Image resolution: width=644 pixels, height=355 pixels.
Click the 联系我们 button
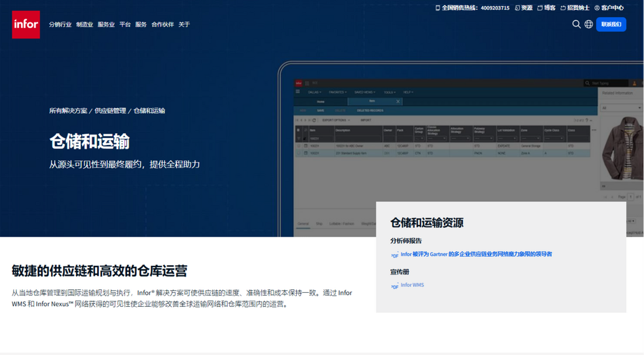[x=611, y=24]
